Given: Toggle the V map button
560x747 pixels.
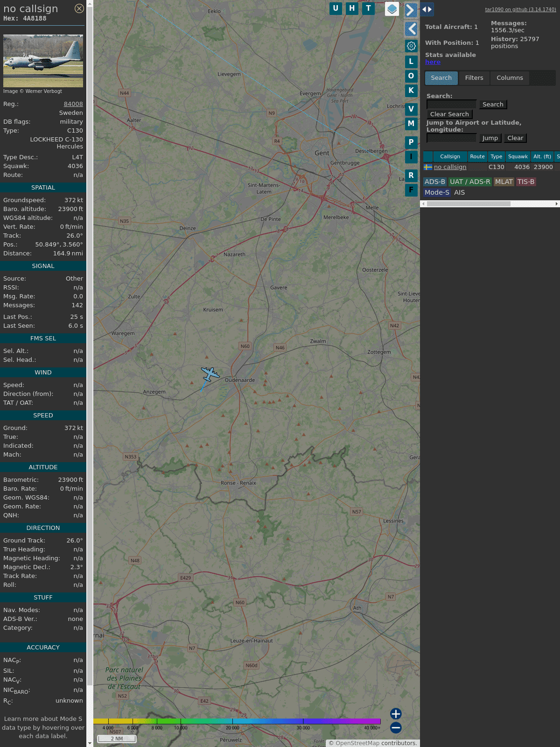Looking at the screenshot, I should coord(411,109).
